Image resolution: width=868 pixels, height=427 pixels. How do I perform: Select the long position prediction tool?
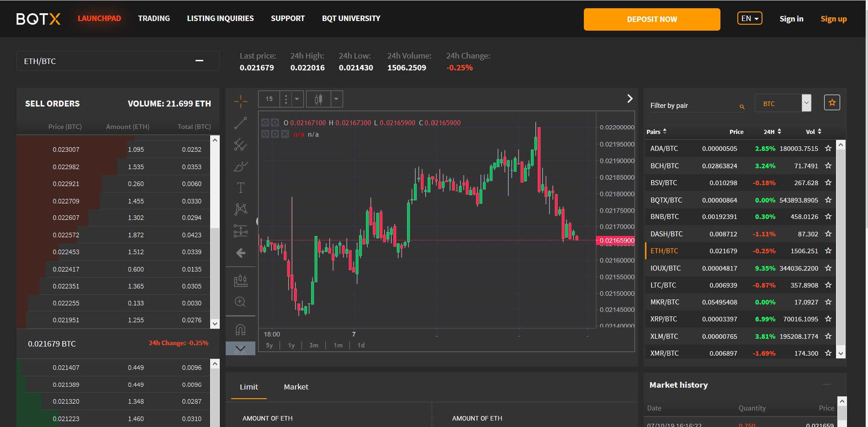[241, 231]
